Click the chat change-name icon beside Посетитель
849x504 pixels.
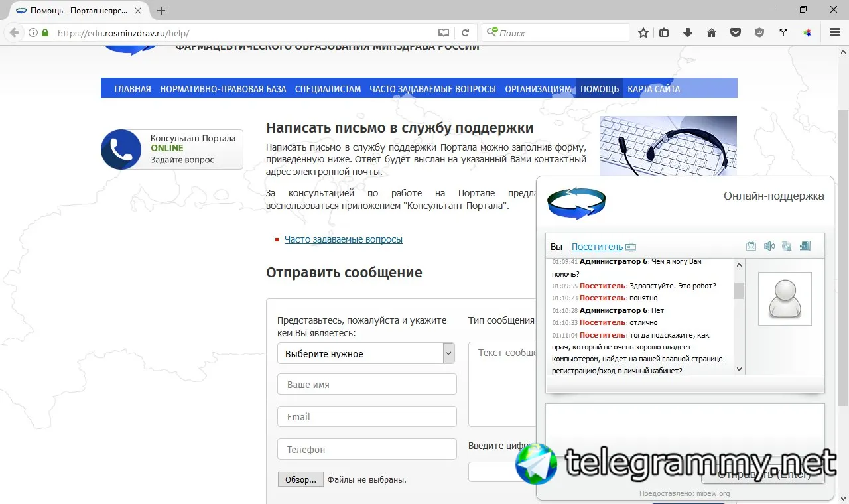pos(631,247)
